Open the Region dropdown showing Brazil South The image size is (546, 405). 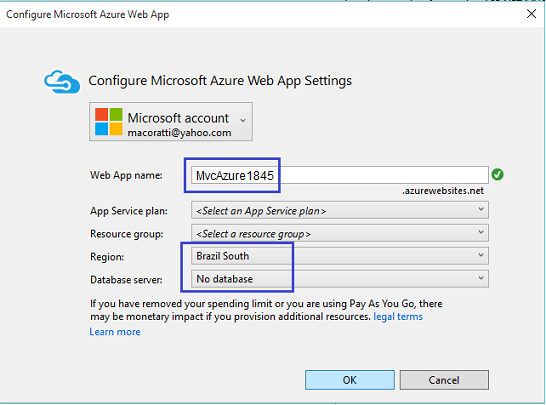pos(340,256)
